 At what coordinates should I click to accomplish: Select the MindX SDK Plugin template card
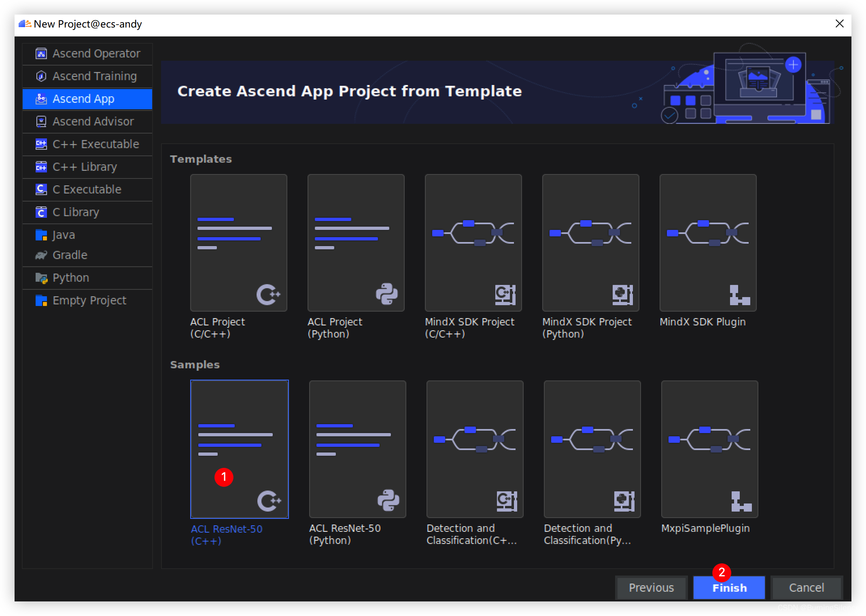coord(708,243)
